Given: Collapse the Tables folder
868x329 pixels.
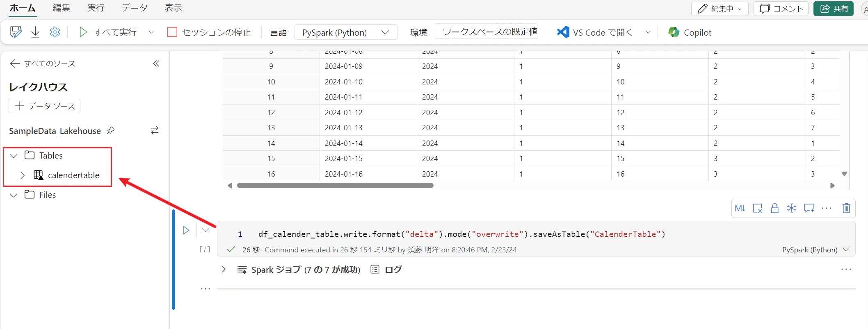Looking at the screenshot, I should coord(14,156).
